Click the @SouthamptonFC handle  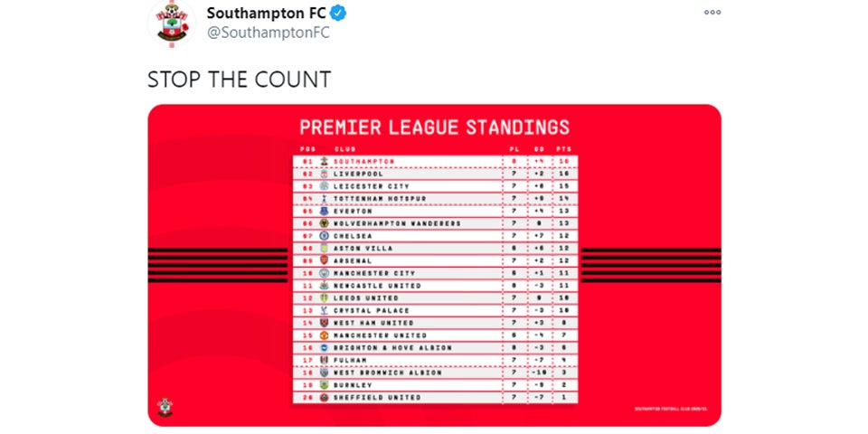(268, 33)
